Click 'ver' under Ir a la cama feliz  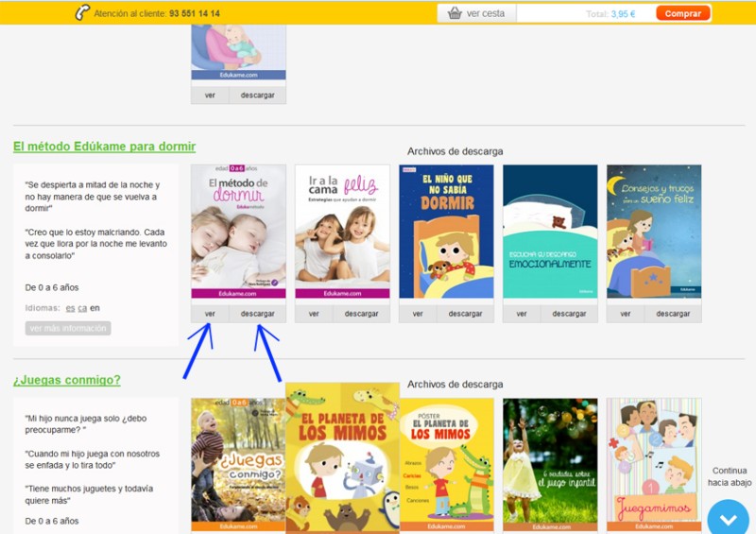click(x=314, y=314)
